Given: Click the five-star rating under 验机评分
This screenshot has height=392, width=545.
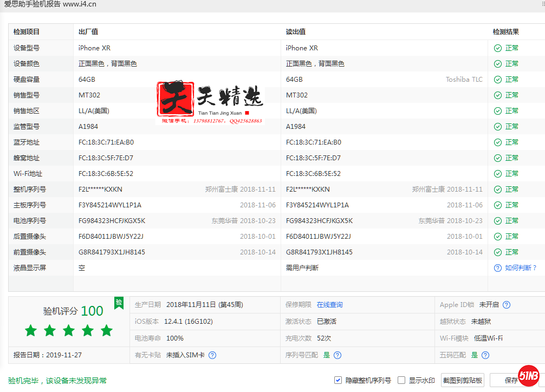Looking at the screenshot, I should tap(68, 330).
